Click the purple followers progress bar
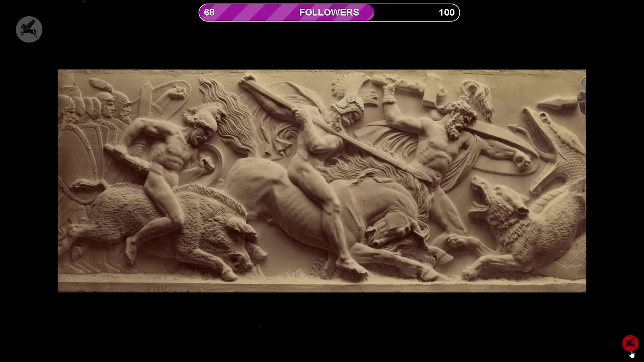 pyautogui.click(x=329, y=12)
